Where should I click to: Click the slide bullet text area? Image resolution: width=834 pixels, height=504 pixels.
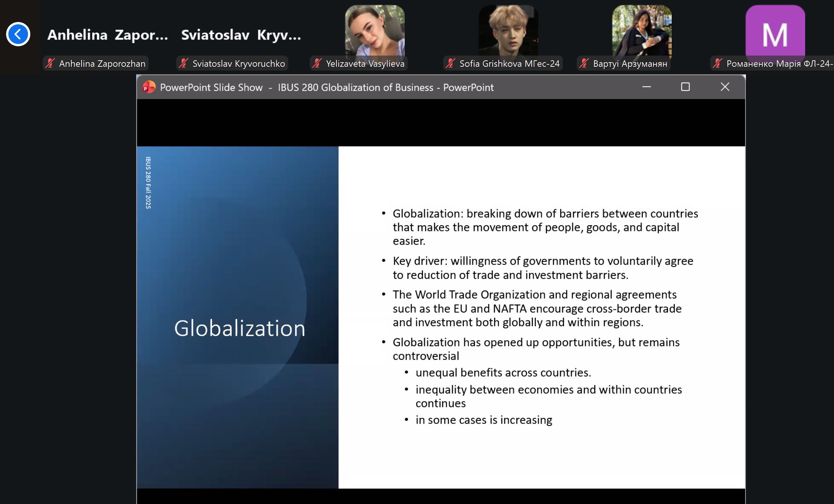540,317
